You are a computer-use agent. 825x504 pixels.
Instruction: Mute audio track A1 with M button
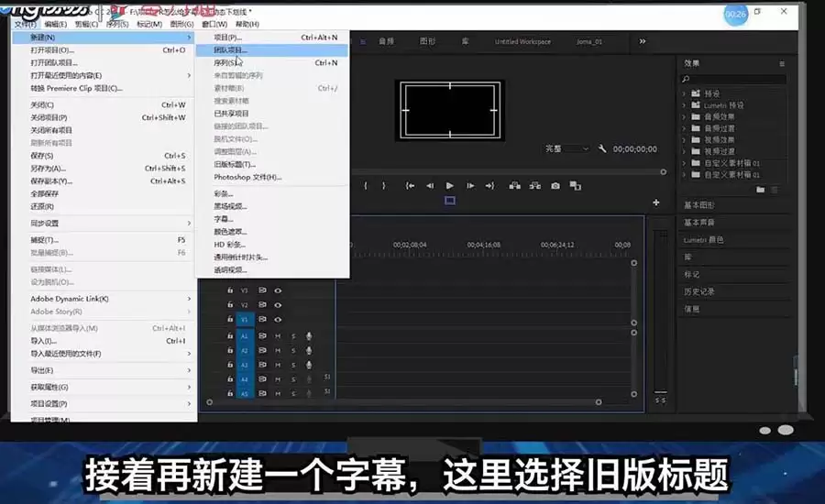[278, 336]
